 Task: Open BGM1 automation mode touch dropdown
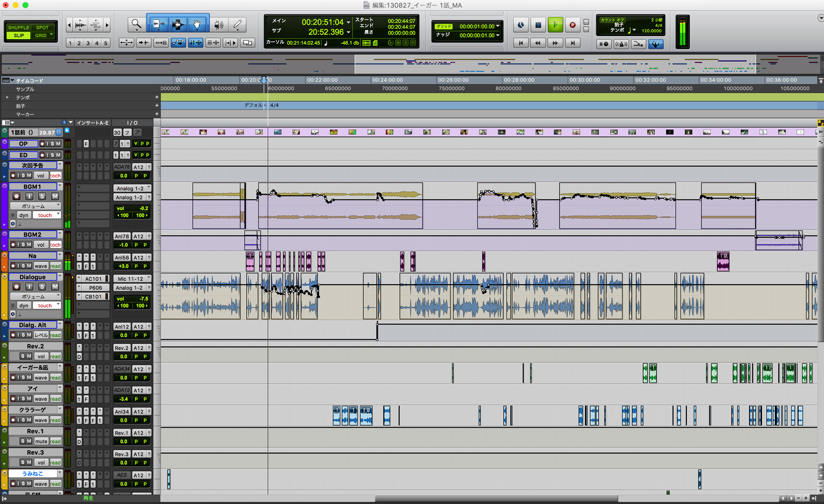(x=47, y=215)
